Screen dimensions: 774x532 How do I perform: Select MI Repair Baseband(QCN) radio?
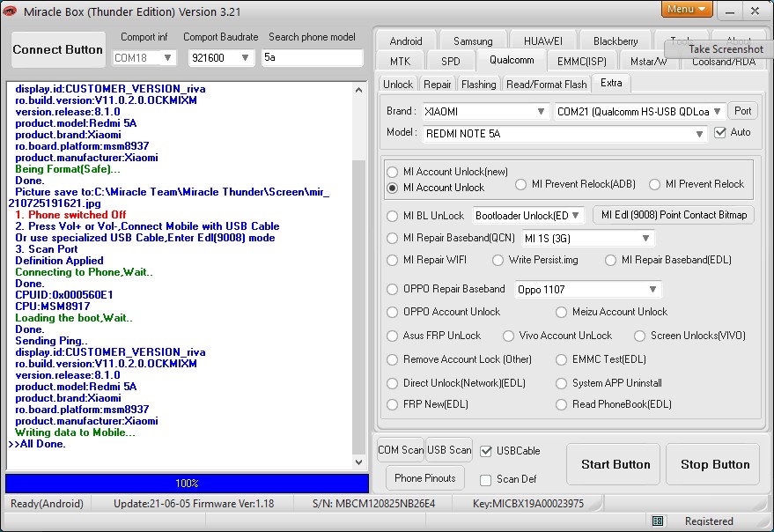pyautogui.click(x=392, y=238)
